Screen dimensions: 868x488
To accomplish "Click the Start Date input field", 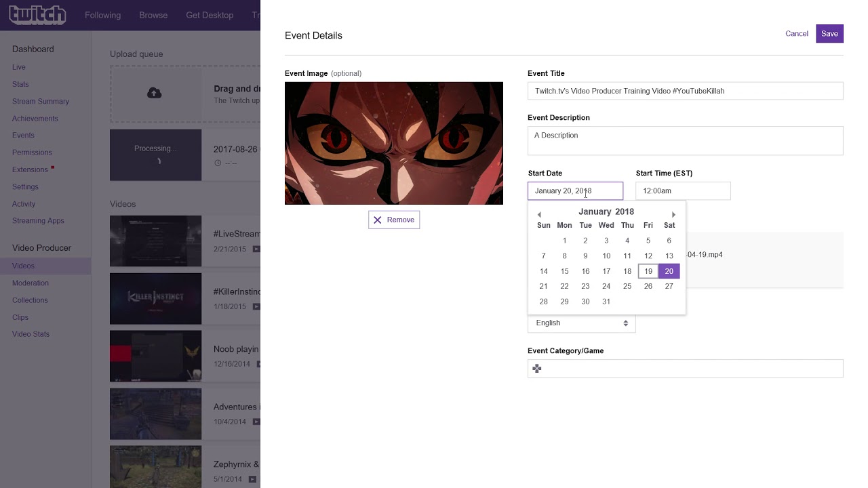I will pyautogui.click(x=575, y=191).
